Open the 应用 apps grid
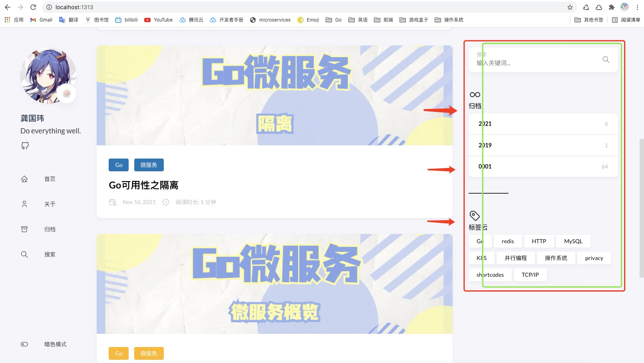Viewport: 644px width, 363px height. tap(14, 20)
